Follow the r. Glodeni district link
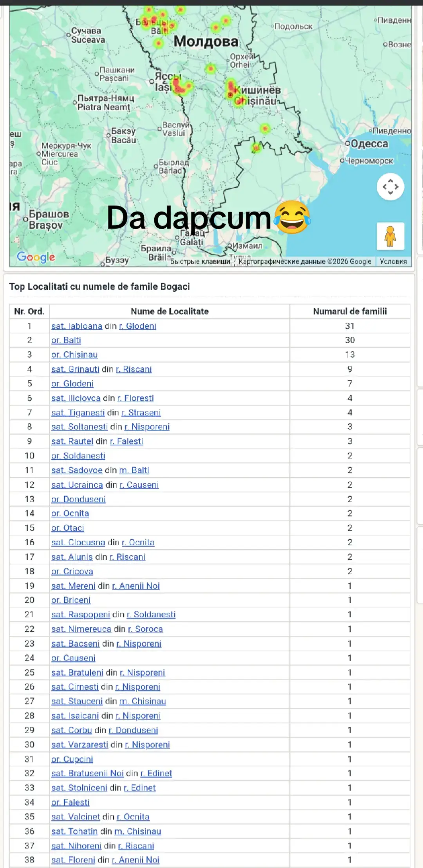Viewport: 423px width, 868px height. (x=137, y=326)
